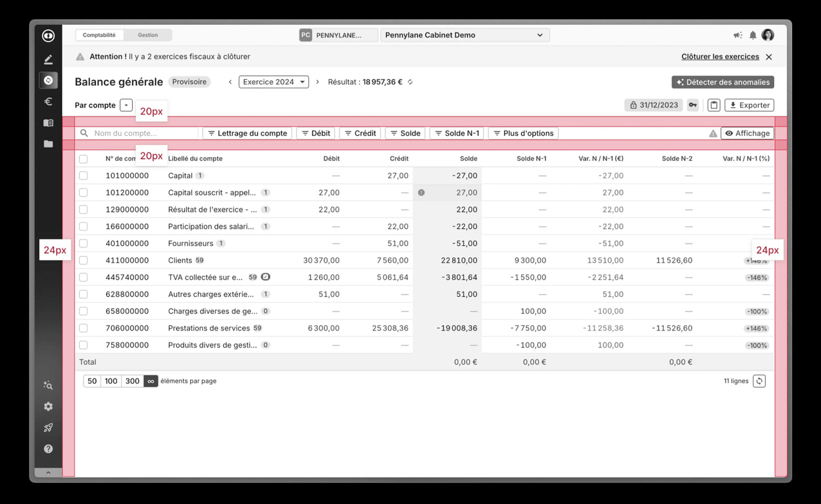This screenshot has width=821, height=504.
Task: Open the pencil edit icon in the sidebar
Action: [x=48, y=59]
